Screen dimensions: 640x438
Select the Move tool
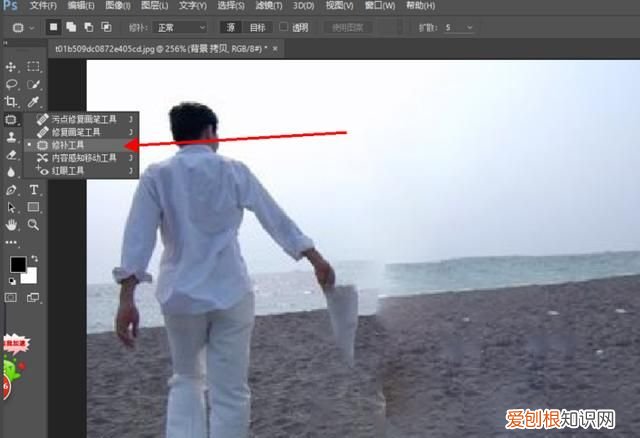pyautogui.click(x=11, y=67)
